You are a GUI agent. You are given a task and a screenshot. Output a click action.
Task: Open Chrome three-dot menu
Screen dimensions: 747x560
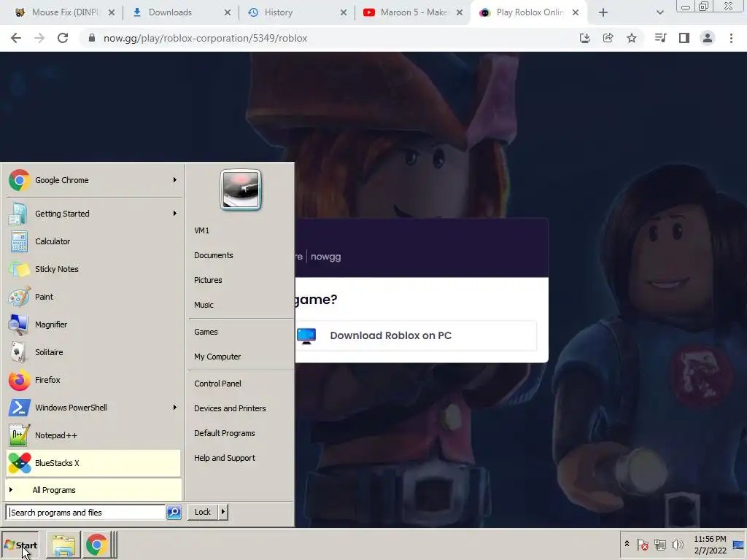(x=731, y=38)
